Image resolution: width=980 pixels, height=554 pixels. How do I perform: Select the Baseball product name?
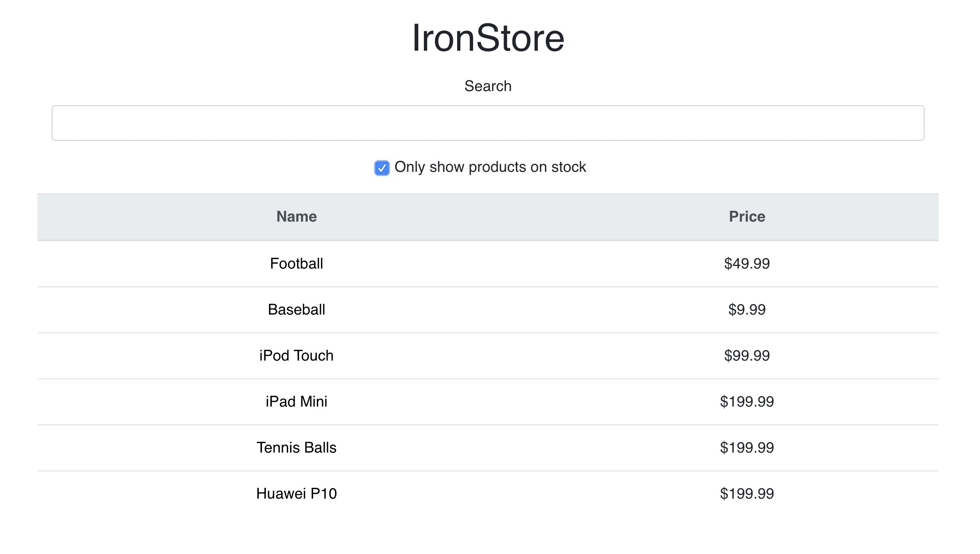click(296, 310)
